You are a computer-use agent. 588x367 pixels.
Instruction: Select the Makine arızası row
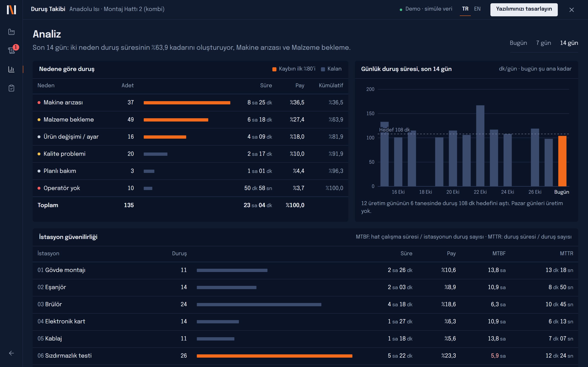point(190,103)
